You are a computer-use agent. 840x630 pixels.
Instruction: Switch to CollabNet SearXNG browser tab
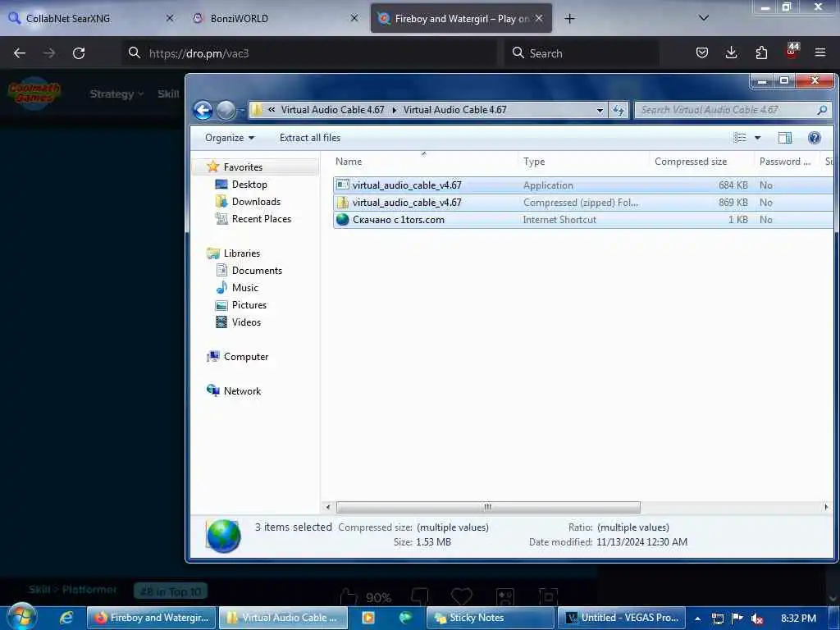tap(91, 18)
